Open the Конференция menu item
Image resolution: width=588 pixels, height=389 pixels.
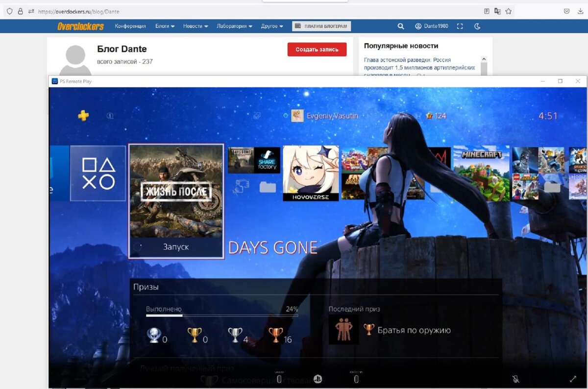pyautogui.click(x=130, y=26)
